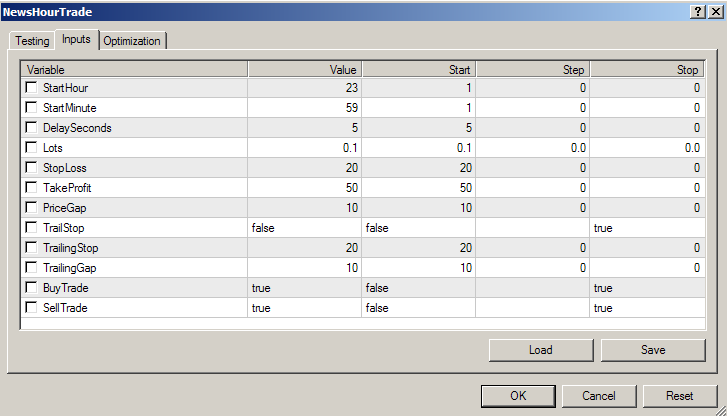Open the Optimization tab
Screen dimensions: 727x416
132,41
